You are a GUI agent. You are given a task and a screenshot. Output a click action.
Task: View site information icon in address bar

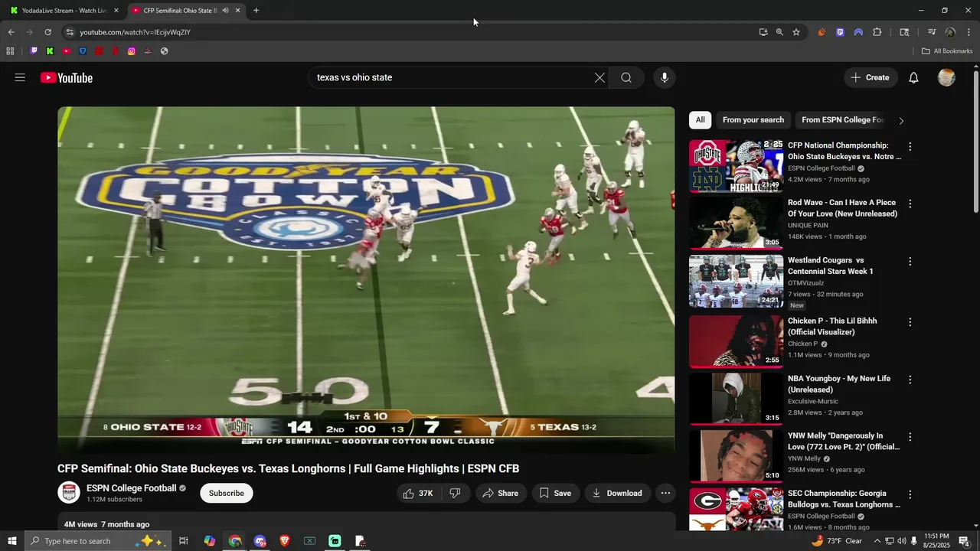tap(70, 32)
